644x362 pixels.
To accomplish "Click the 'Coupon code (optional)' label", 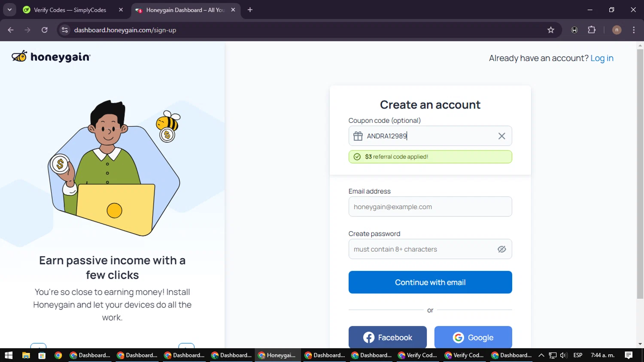I will (x=385, y=121).
